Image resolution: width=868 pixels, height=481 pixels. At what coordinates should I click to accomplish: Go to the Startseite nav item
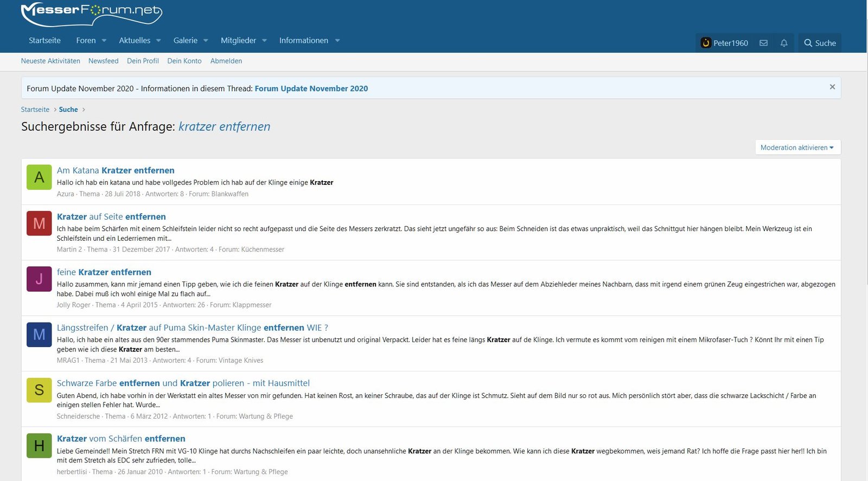click(44, 41)
